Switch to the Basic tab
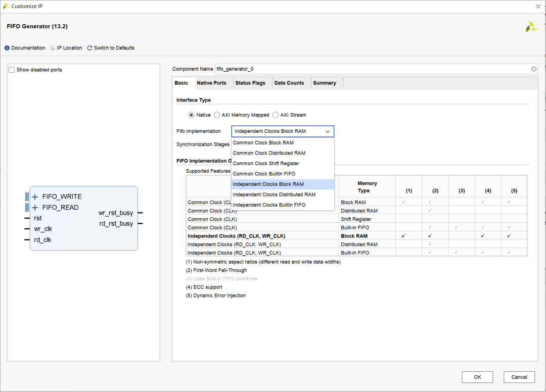 click(x=181, y=83)
